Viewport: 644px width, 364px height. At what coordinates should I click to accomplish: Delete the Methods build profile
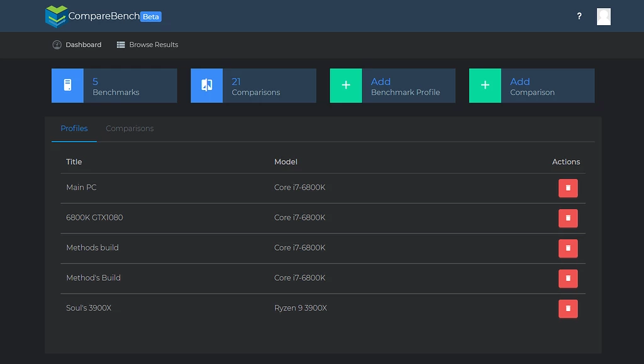tap(568, 248)
